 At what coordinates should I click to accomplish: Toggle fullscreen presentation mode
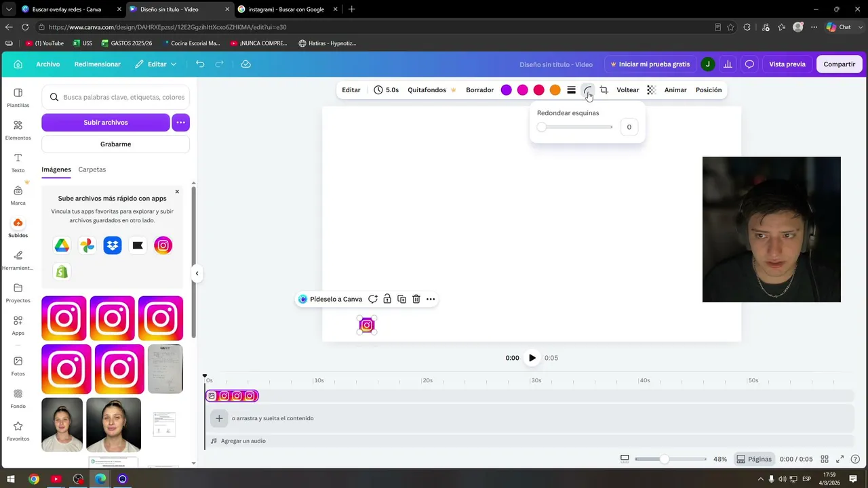click(x=840, y=459)
